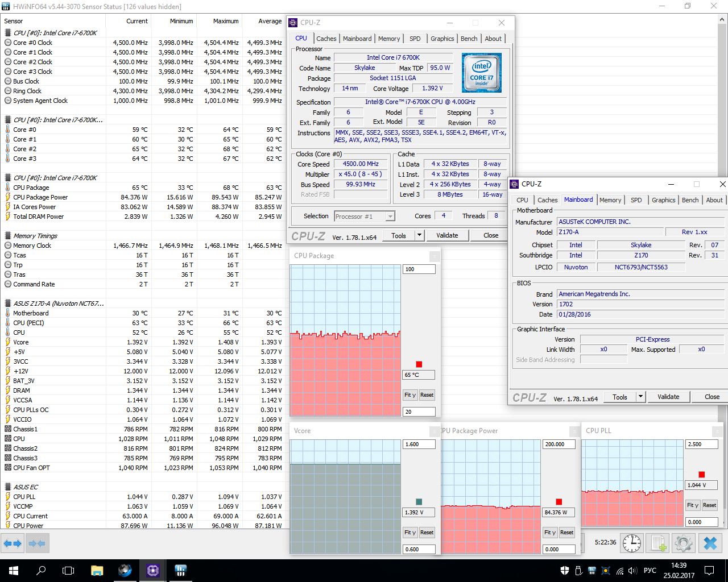Screen dimensions: 728x582
Task: Click the fan icon beside Chassis1 row
Action: (8, 429)
